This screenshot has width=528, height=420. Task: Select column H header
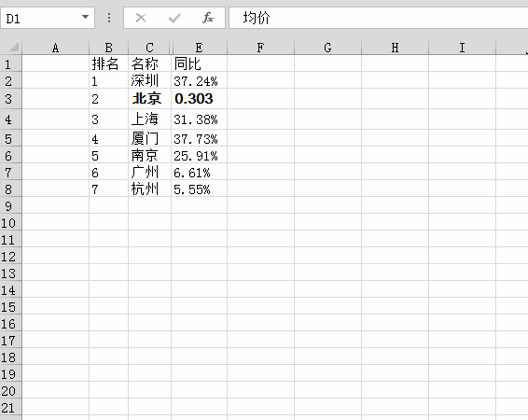click(395, 48)
